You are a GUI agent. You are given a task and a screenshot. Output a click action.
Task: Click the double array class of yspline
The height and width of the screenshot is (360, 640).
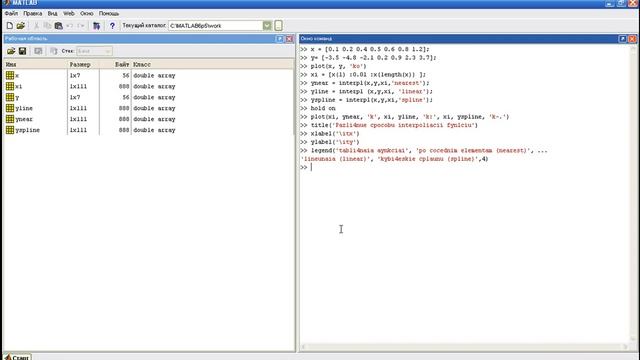154,130
